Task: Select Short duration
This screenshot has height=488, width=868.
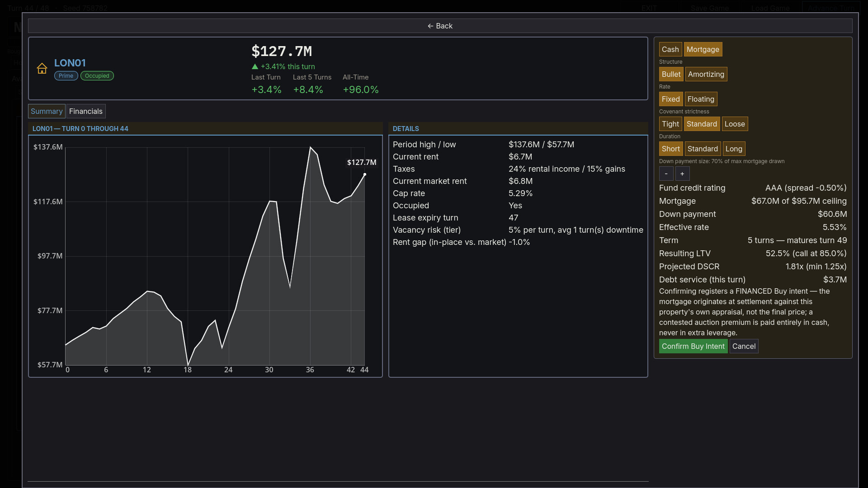Action: [x=670, y=149]
